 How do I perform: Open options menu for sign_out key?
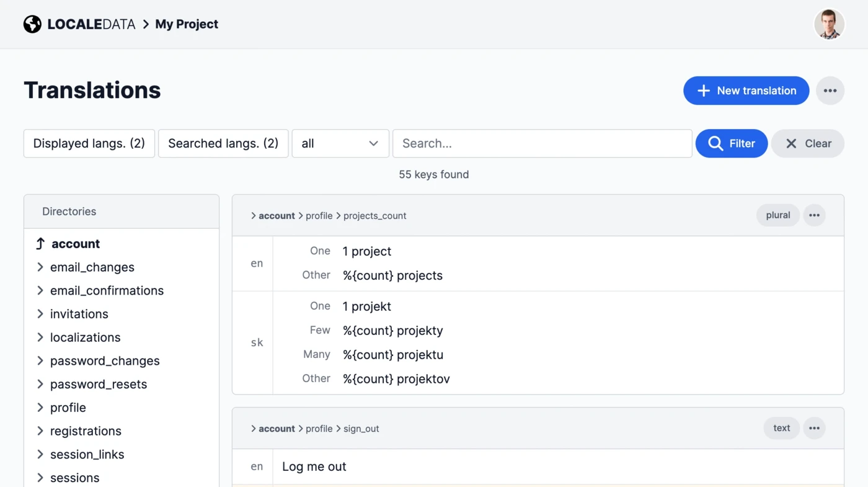point(814,428)
